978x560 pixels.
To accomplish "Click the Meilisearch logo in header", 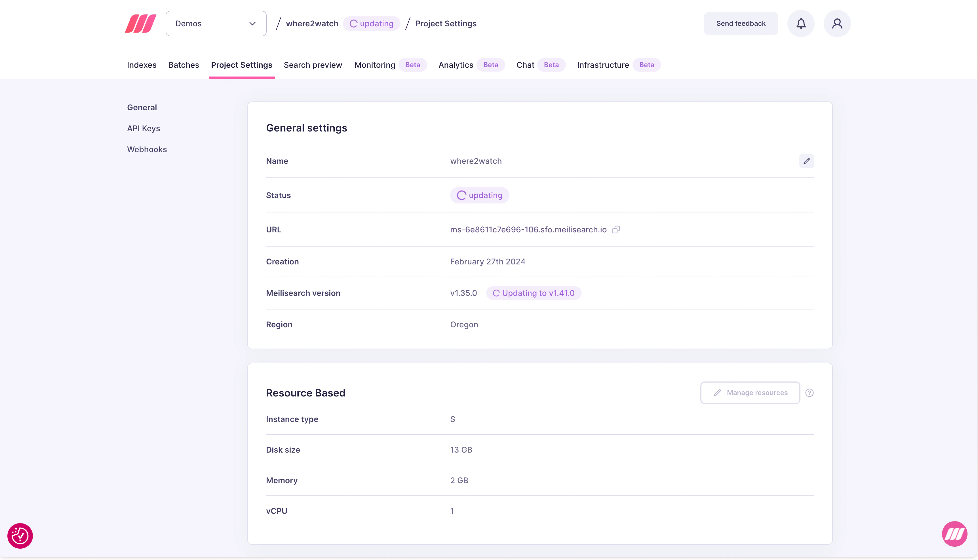I will (x=140, y=24).
